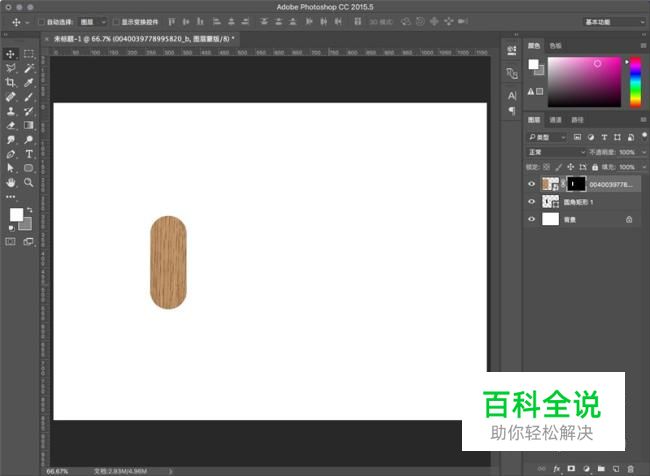Select the Rounded Rectangle shape tool
Image resolution: width=650 pixels, height=476 pixels.
tap(29, 168)
